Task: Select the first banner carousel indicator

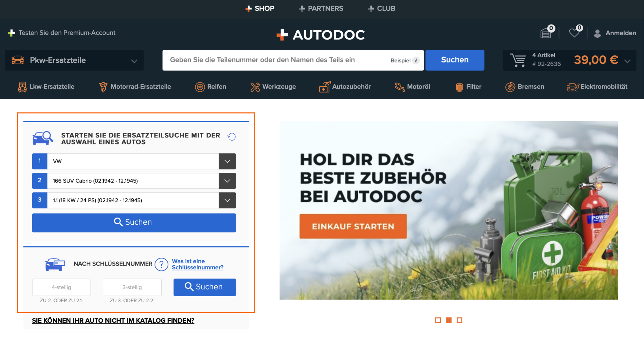Action: point(438,320)
